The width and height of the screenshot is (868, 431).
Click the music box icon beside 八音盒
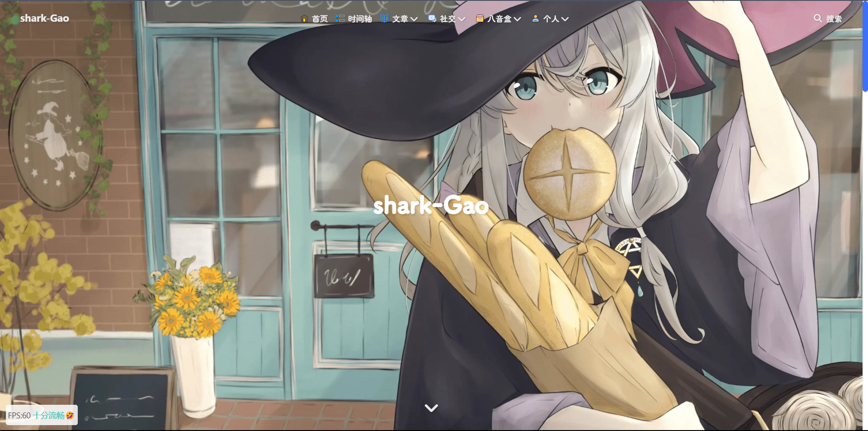(480, 19)
